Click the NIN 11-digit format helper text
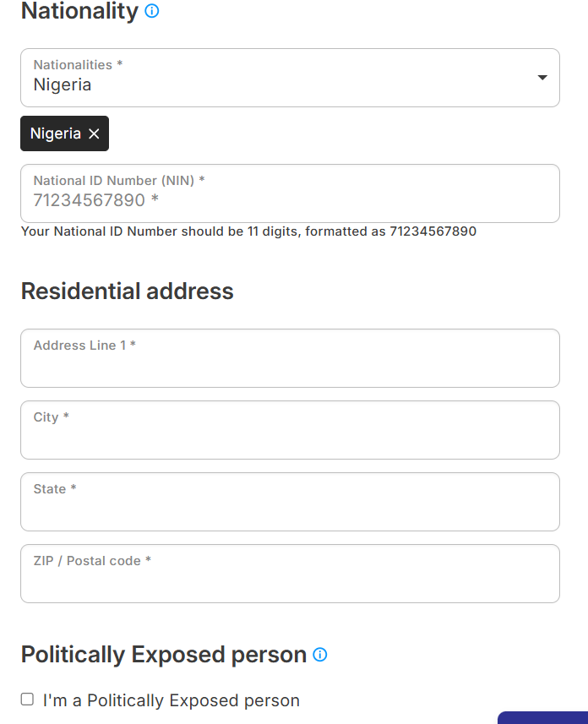The image size is (588, 724). tap(248, 231)
